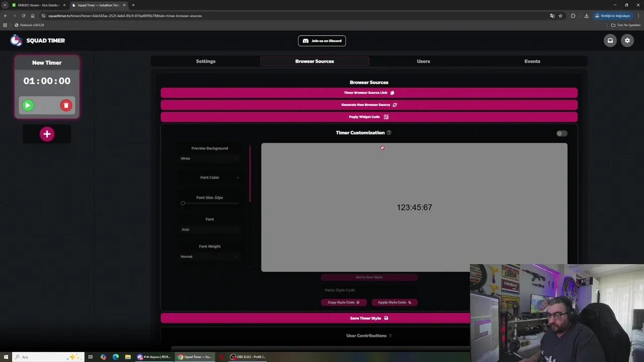644x362 pixels.
Task: Open the Paletools bookmark
Action: 29,25
